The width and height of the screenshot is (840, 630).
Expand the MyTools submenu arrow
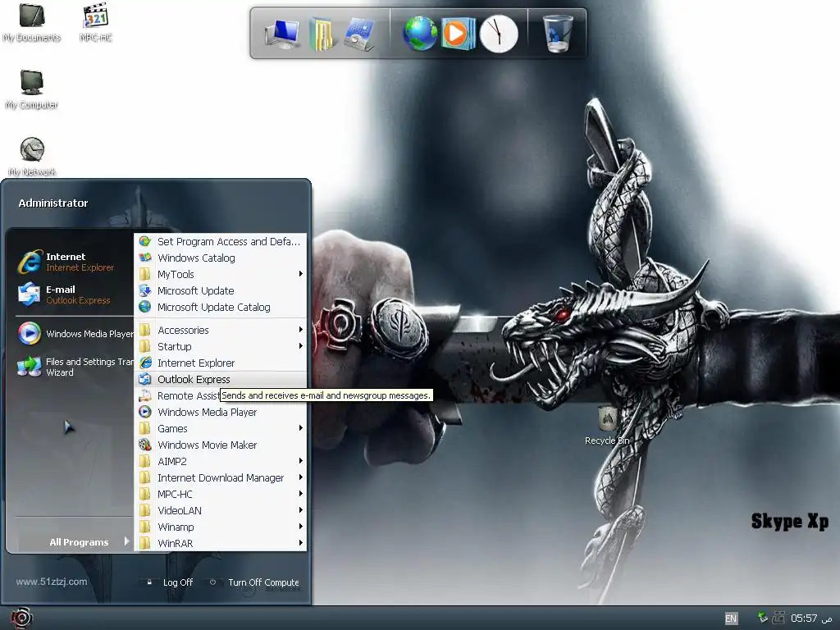point(300,274)
